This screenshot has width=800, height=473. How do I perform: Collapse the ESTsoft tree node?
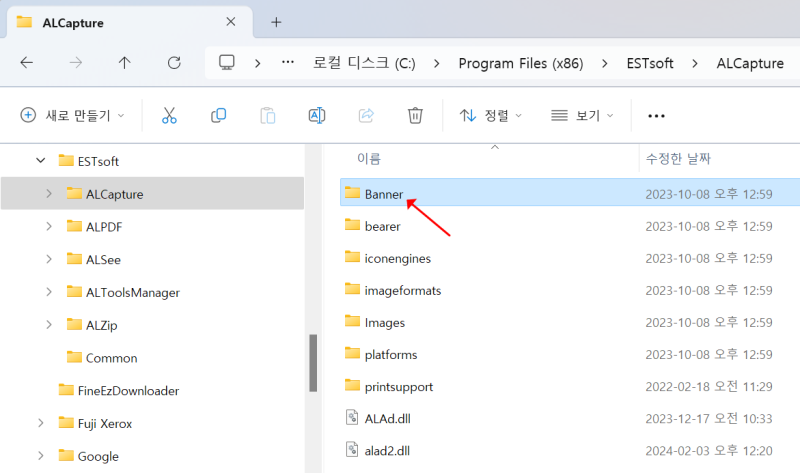click(x=41, y=161)
